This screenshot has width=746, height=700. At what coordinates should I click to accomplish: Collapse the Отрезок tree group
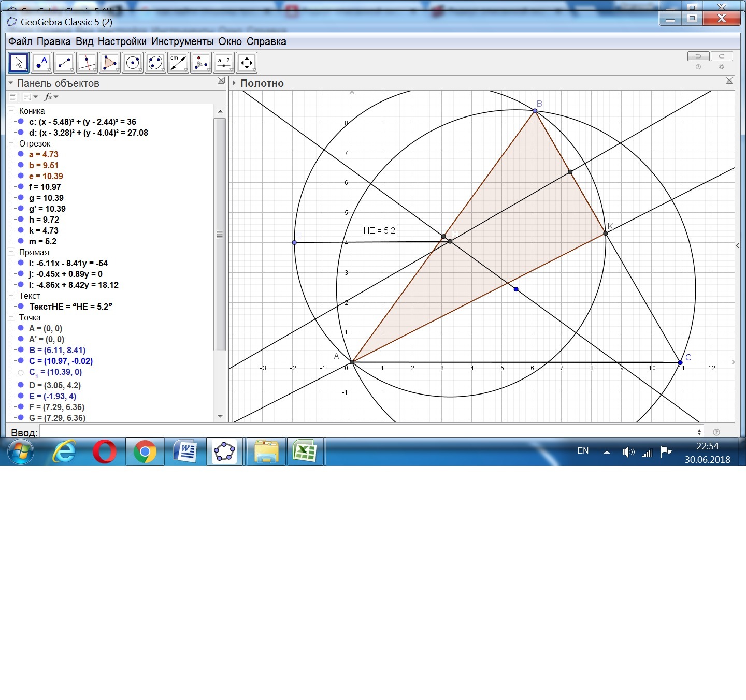11,143
